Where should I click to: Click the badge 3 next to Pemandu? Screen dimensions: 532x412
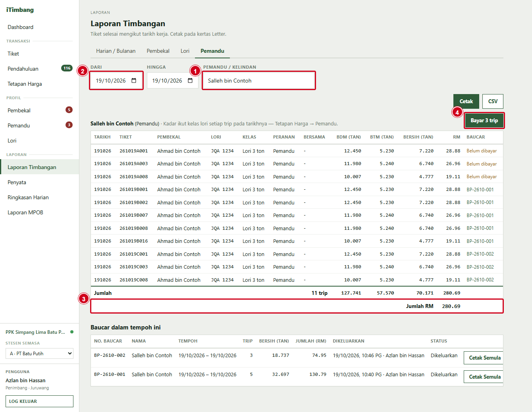(69, 125)
